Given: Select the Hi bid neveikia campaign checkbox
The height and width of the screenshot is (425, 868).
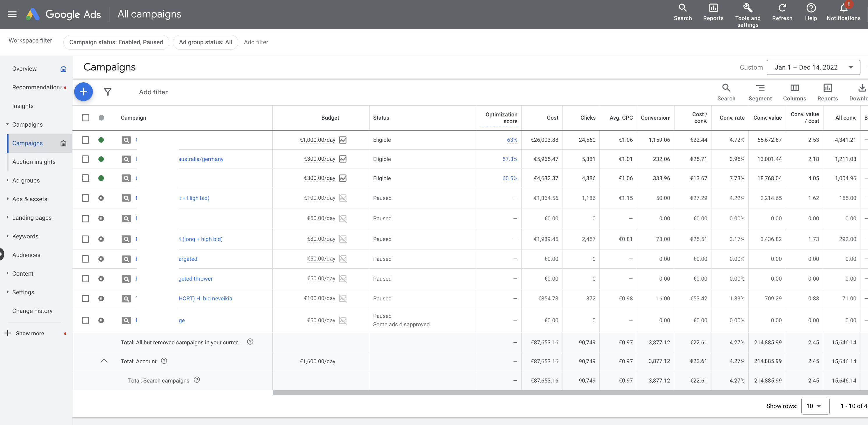Looking at the screenshot, I should pos(86,299).
